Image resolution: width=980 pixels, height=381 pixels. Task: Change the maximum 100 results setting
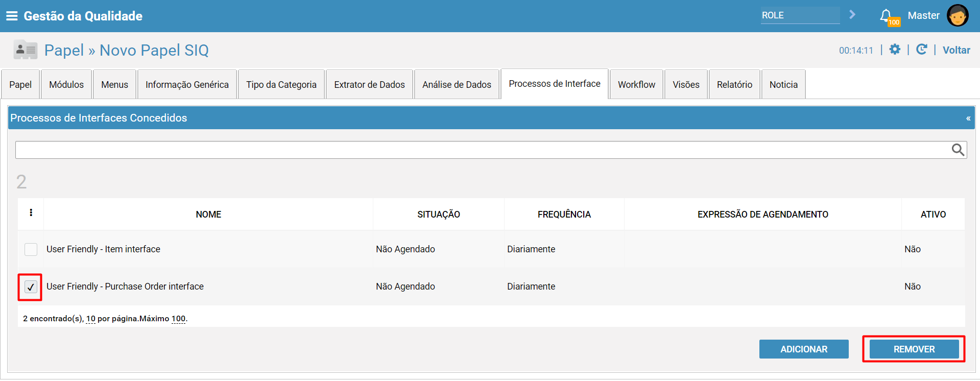click(178, 319)
